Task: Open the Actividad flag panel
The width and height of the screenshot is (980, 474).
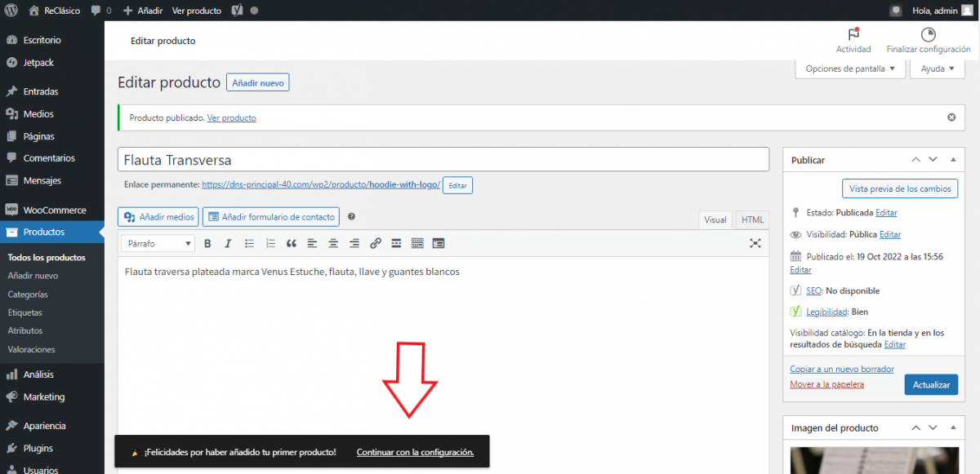Action: 853,40
